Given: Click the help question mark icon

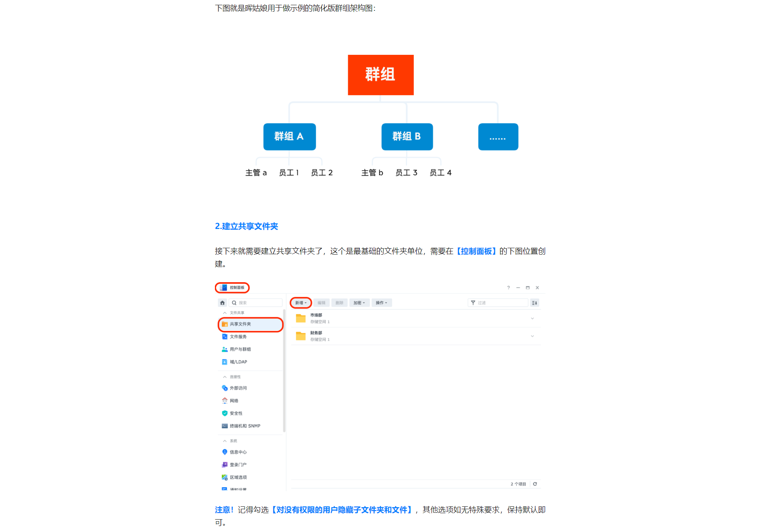Looking at the screenshot, I should pos(508,288).
